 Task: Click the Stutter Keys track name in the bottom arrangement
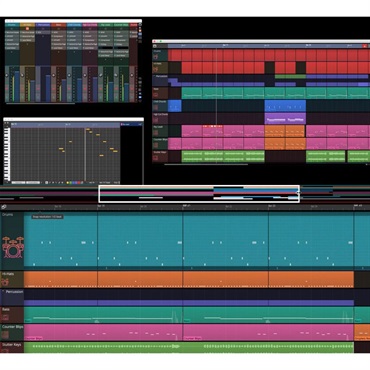(12, 345)
